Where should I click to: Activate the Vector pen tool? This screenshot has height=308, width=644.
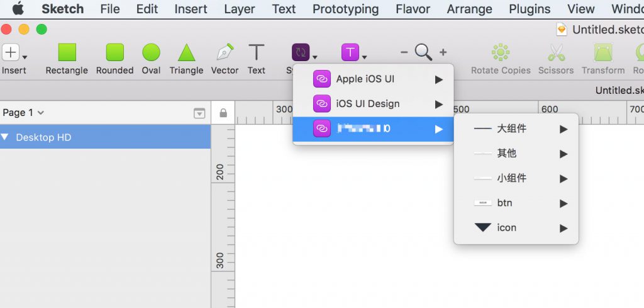(x=225, y=53)
